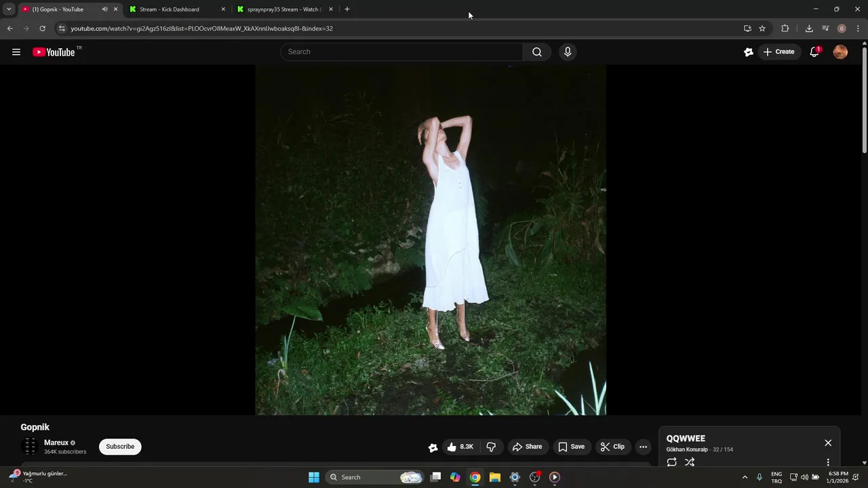Dislike the Gopnik video
868x488 pixels.
pos(491,447)
